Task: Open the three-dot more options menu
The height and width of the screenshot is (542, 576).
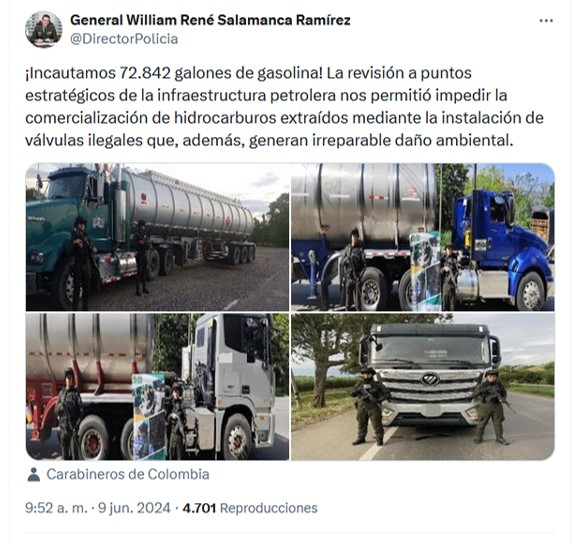Action: (x=546, y=21)
